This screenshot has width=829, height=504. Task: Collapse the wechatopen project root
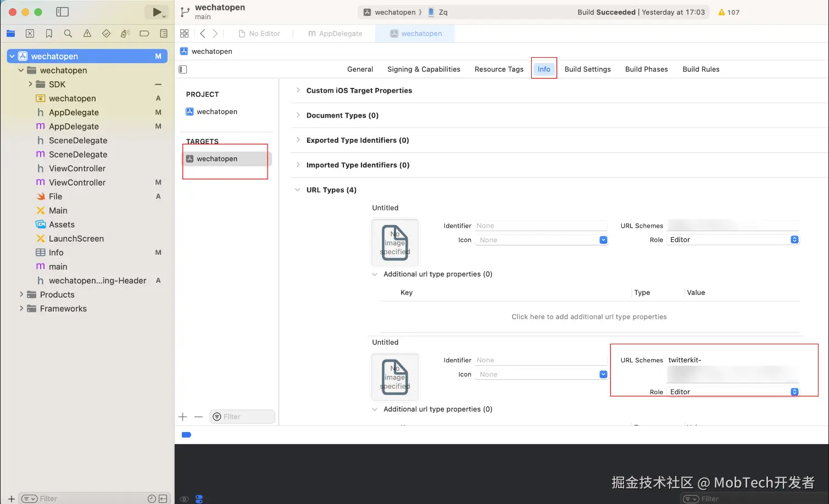(12, 56)
